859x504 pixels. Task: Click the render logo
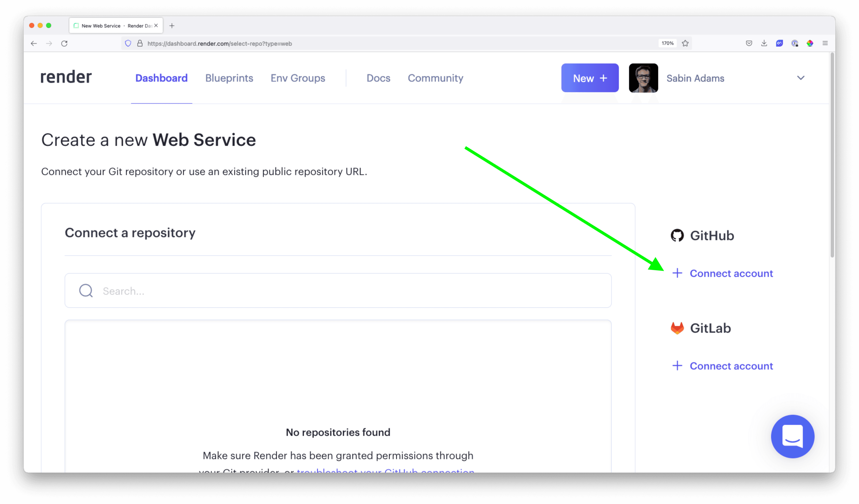[66, 77]
